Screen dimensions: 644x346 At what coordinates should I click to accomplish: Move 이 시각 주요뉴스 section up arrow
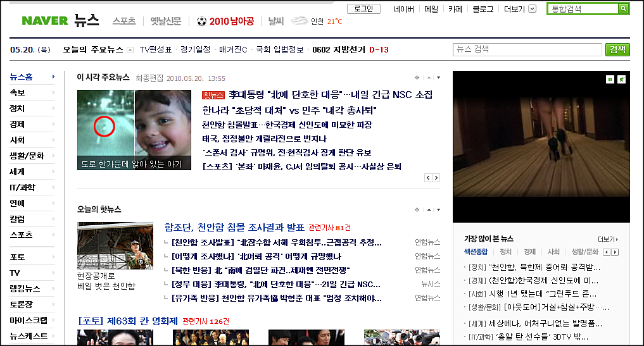tap(429, 78)
